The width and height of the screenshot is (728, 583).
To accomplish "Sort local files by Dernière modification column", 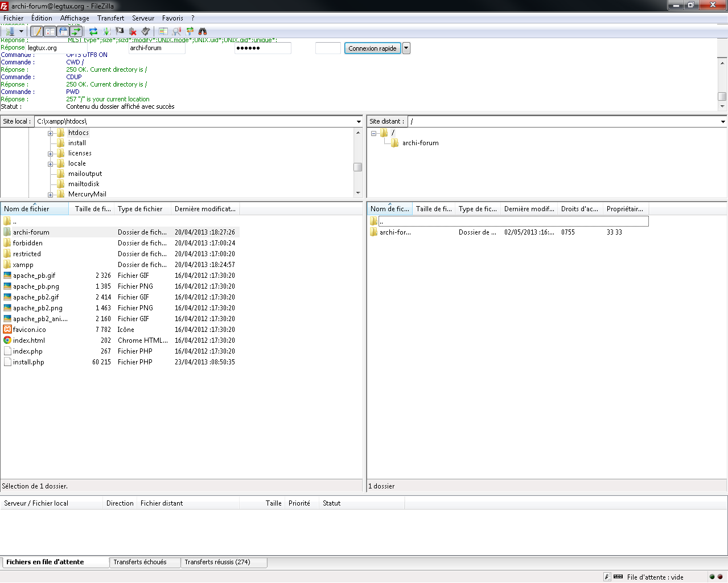I will point(205,209).
